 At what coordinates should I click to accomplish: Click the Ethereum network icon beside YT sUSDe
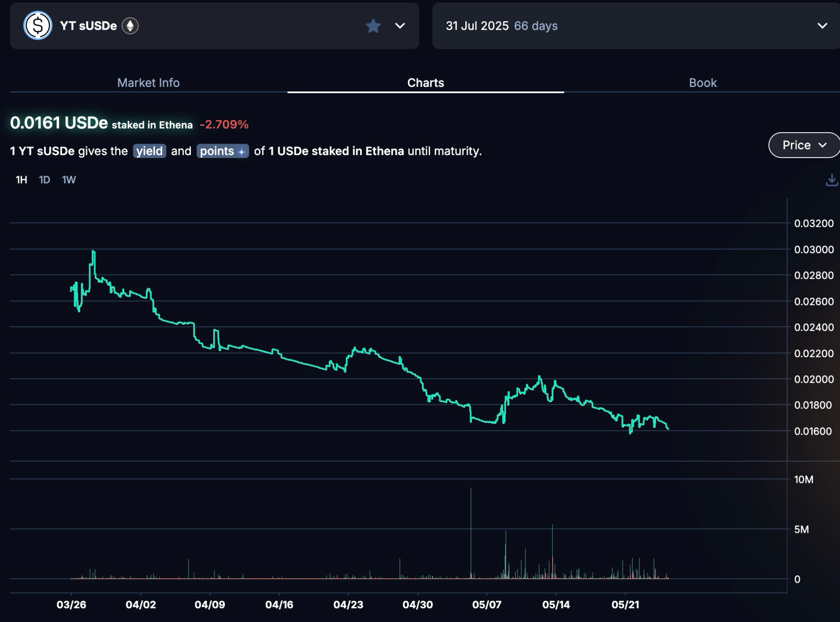click(x=130, y=26)
